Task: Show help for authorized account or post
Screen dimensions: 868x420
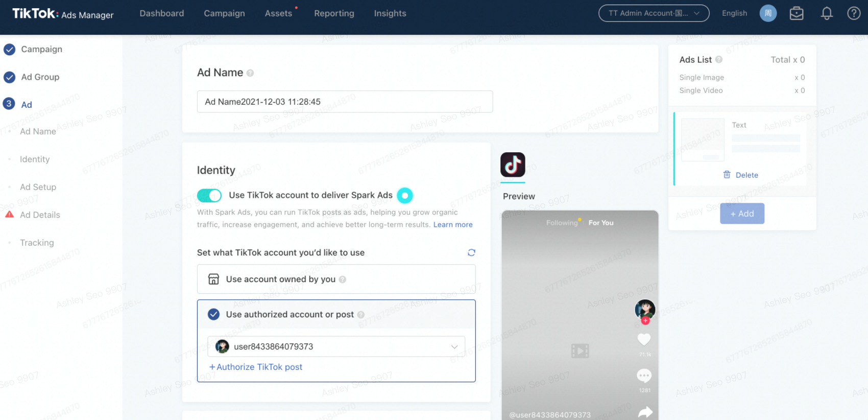Action: 361,315
